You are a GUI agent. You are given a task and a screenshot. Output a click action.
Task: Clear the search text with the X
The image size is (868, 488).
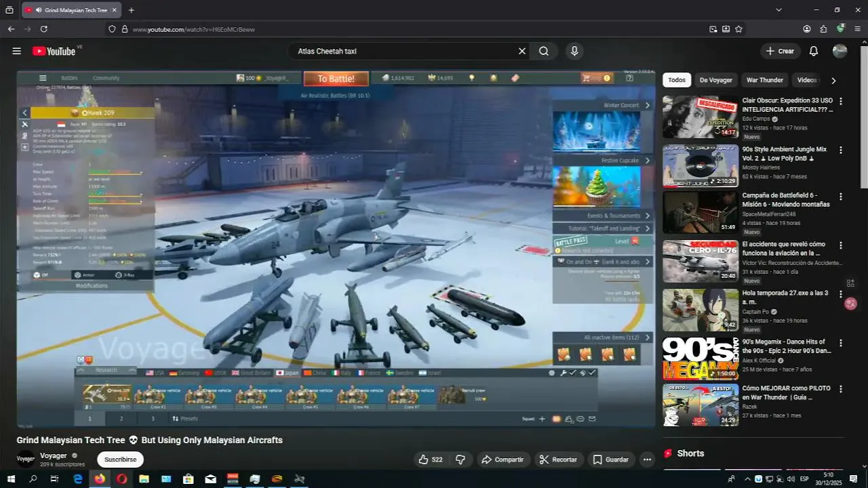click(522, 51)
